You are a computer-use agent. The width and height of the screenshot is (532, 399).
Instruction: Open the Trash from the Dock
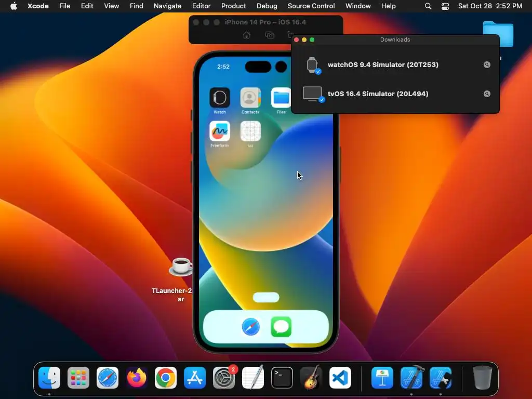483,378
